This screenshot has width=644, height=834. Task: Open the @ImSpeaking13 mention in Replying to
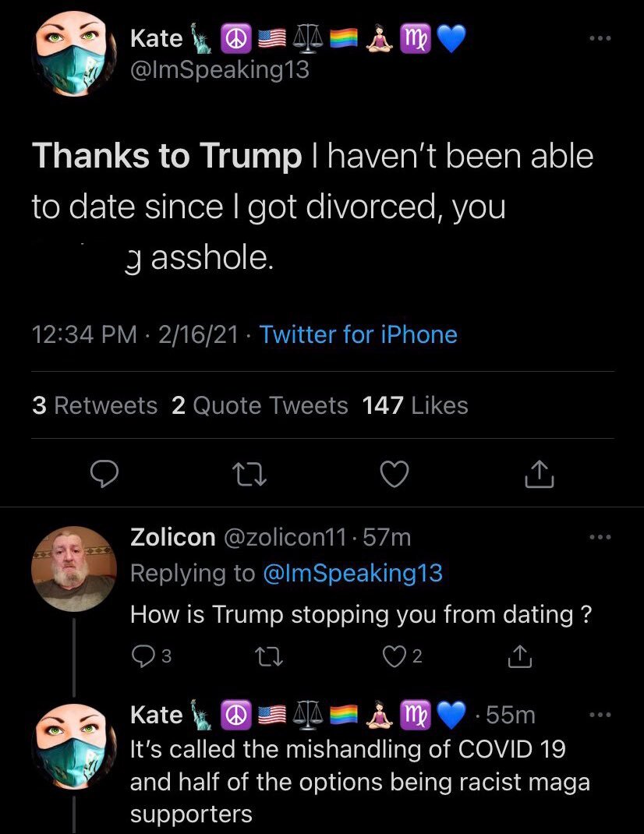tap(353, 574)
